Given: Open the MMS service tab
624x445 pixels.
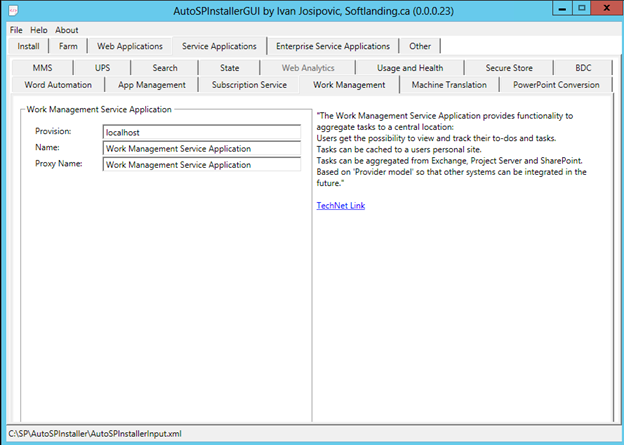Looking at the screenshot, I should point(42,68).
